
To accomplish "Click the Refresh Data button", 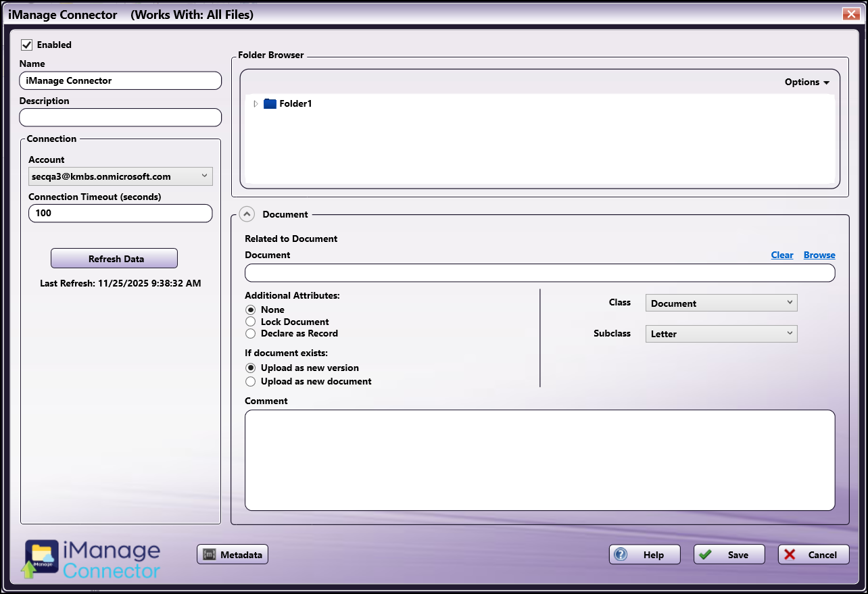I will click(x=114, y=258).
